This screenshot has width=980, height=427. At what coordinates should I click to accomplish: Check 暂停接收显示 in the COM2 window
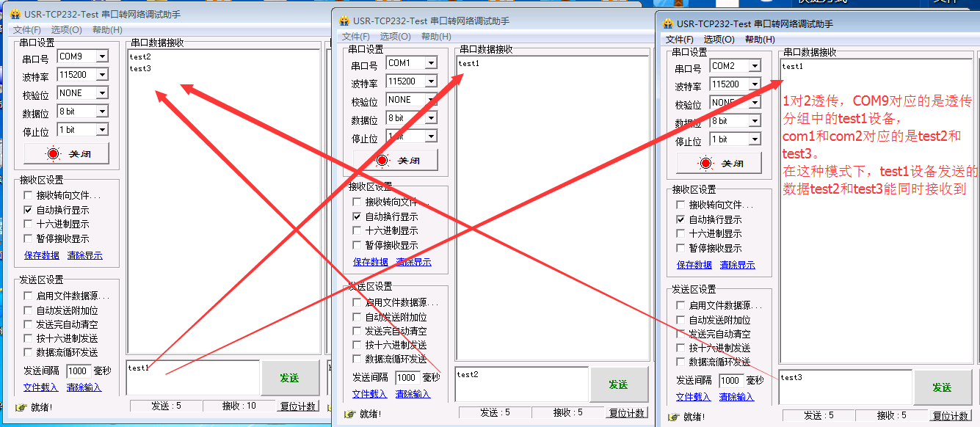[x=680, y=248]
